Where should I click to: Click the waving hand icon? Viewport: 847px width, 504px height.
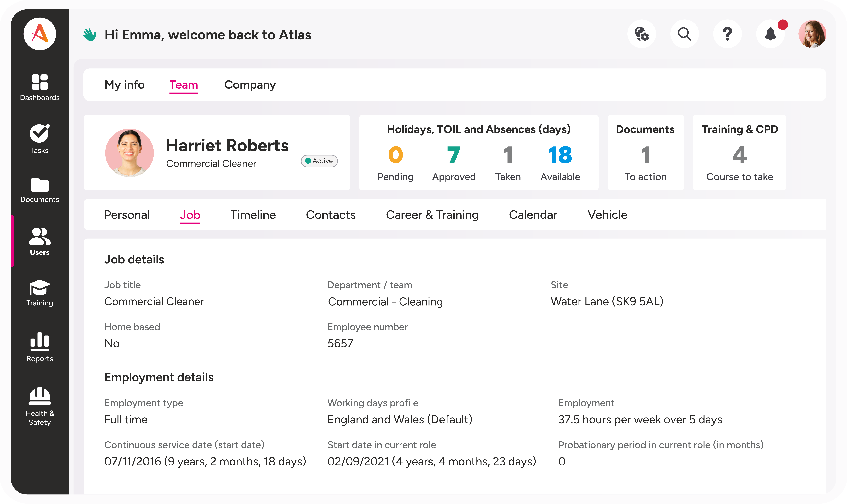click(90, 35)
